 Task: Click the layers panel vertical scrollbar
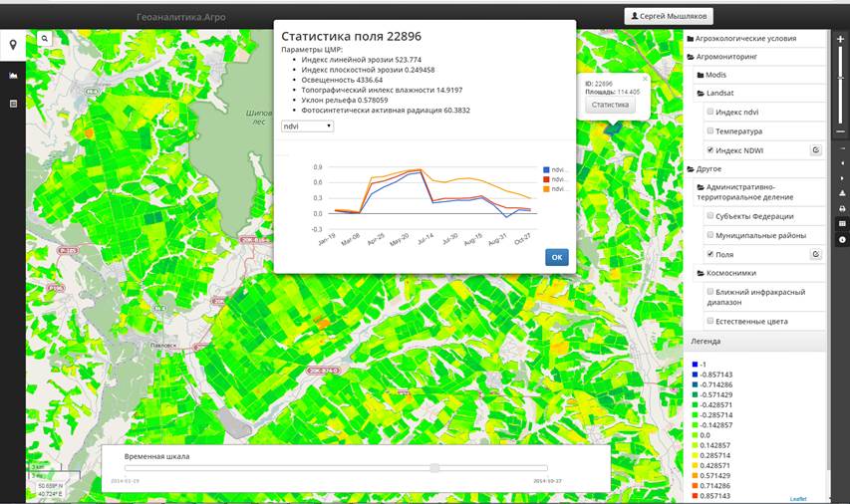pyautogui.click(x=828, y=249)
